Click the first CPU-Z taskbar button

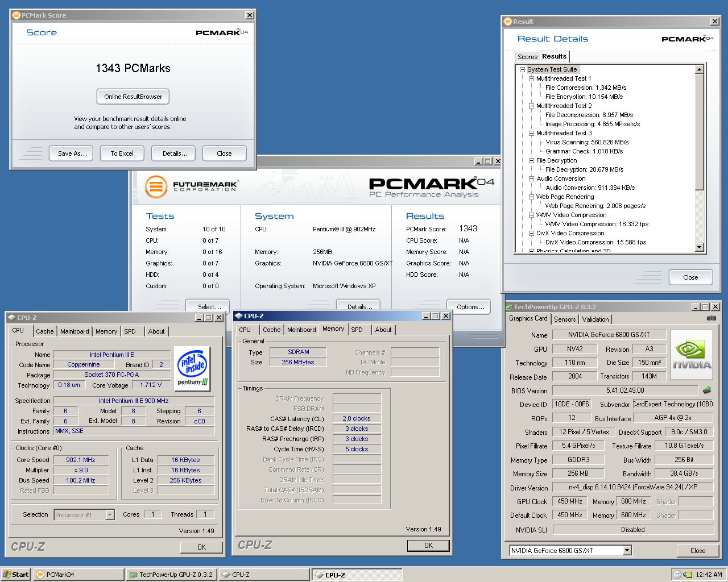[x=264, y=575]
